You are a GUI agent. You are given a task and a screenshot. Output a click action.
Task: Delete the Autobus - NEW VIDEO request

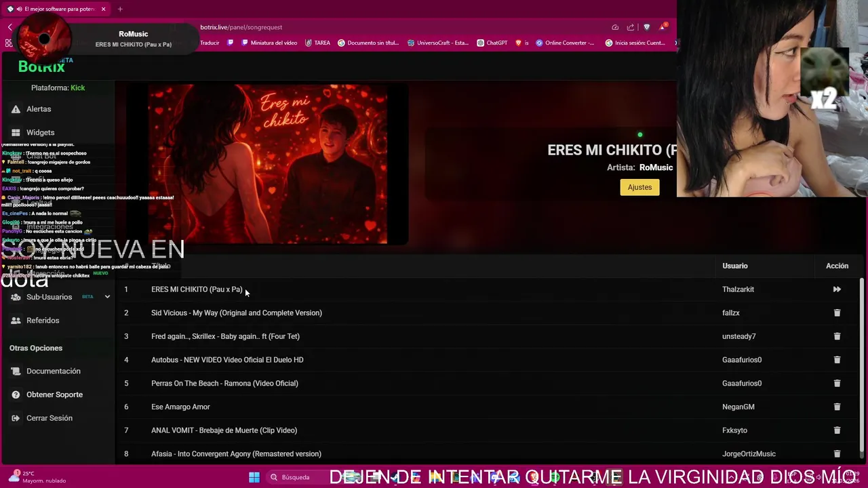[x=837, y=360]
